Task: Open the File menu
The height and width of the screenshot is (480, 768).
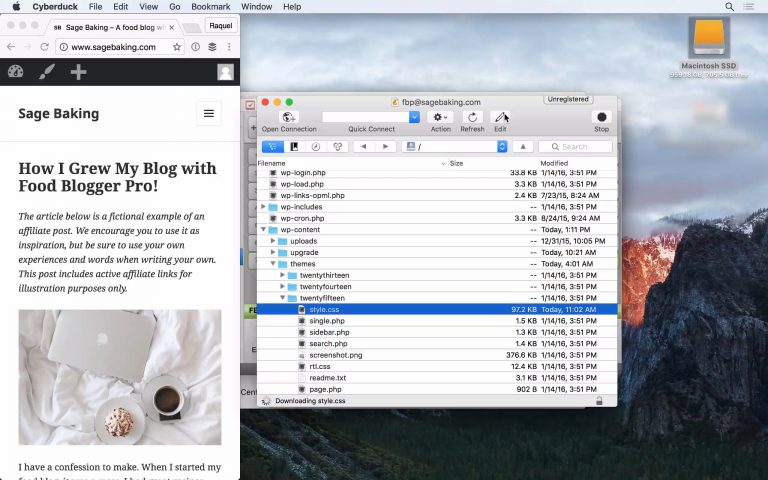Action: click(96, 7)
